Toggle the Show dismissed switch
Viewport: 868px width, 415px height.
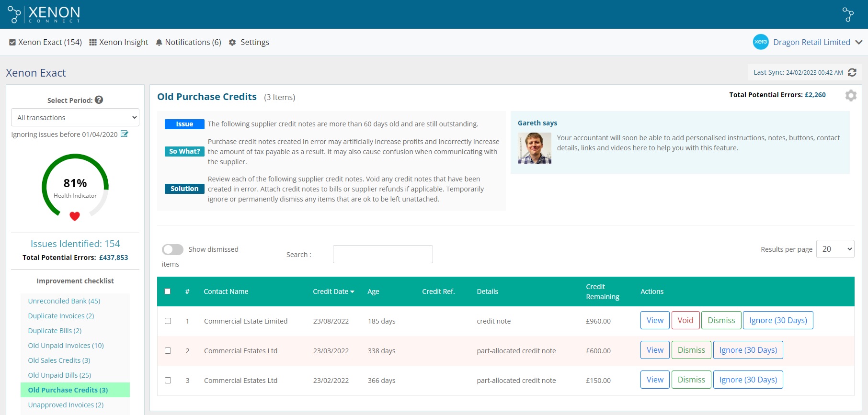tap(172, 249)
